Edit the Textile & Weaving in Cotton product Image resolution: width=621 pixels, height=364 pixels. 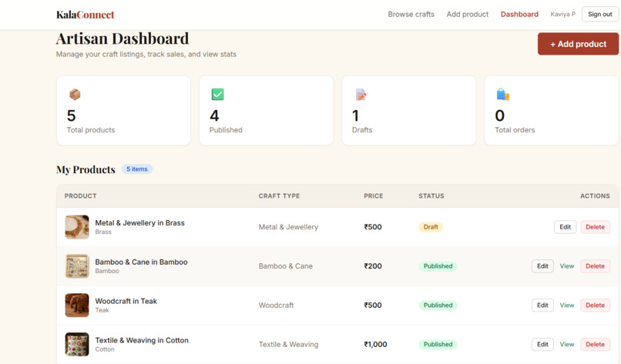click(x=542, y=344)
